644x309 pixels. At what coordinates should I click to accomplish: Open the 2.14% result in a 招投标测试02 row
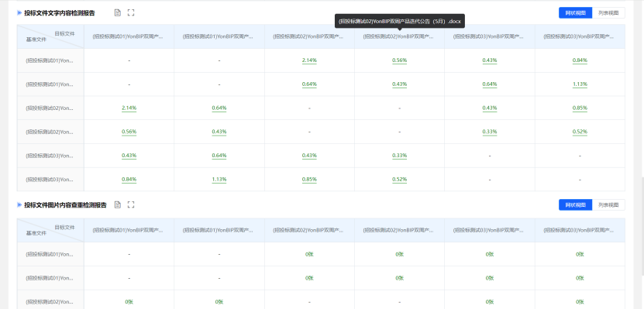129,108
